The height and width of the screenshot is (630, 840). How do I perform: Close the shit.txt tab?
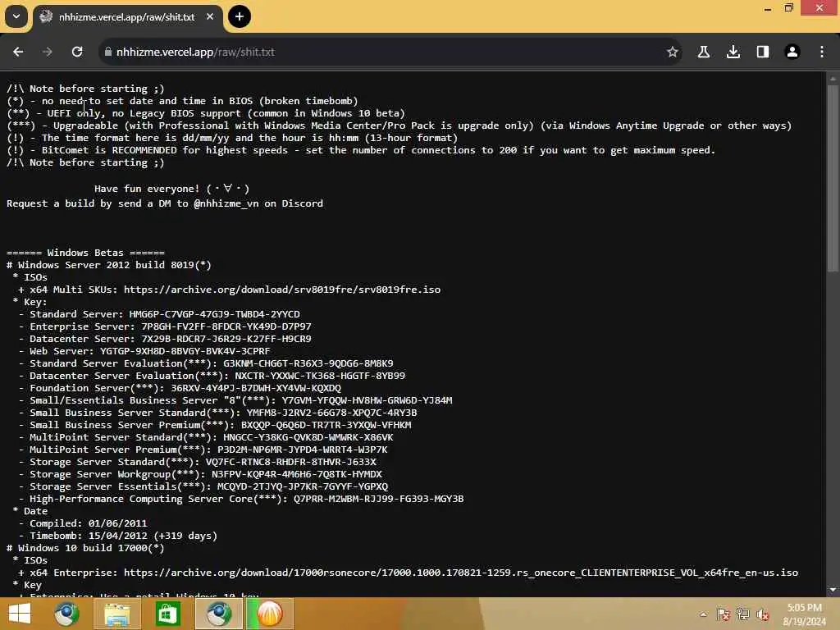pyautogui.click(x=210, y=16)
